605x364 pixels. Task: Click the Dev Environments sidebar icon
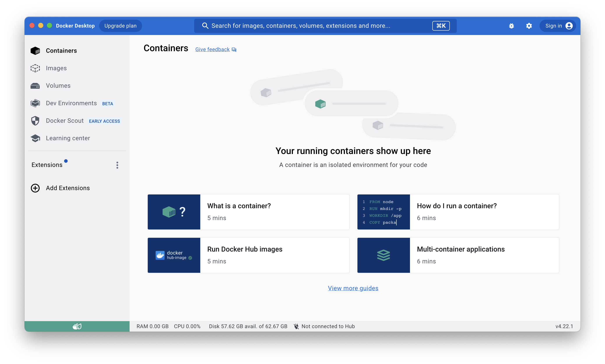35,103
